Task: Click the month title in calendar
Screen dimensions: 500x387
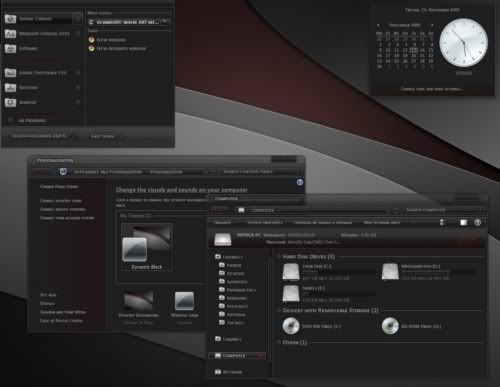Action: (x=405, y=25)
